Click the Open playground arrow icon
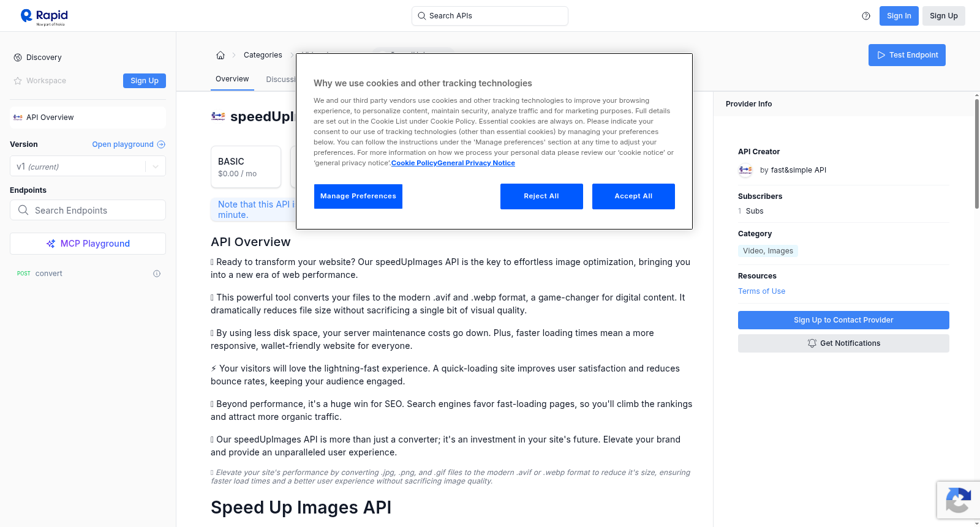 pos(161,144)
